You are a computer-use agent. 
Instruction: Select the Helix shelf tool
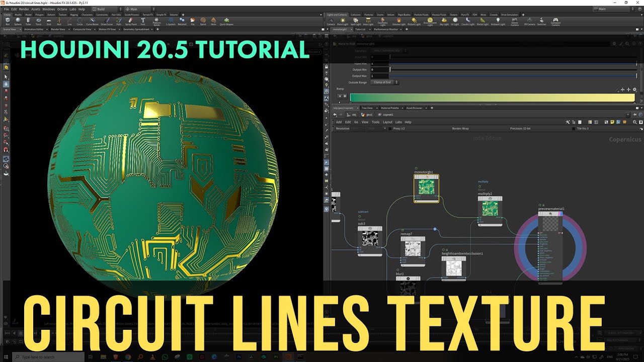click(x=213, y=22)
